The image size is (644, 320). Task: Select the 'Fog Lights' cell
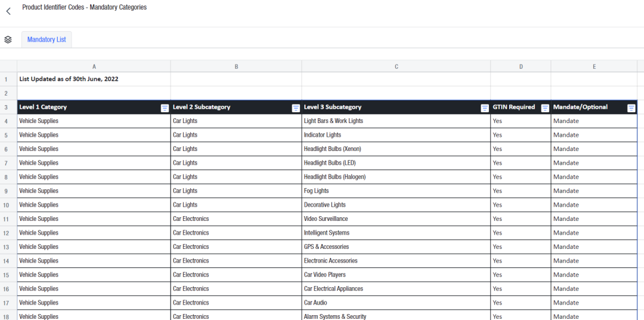coord(397,191)
